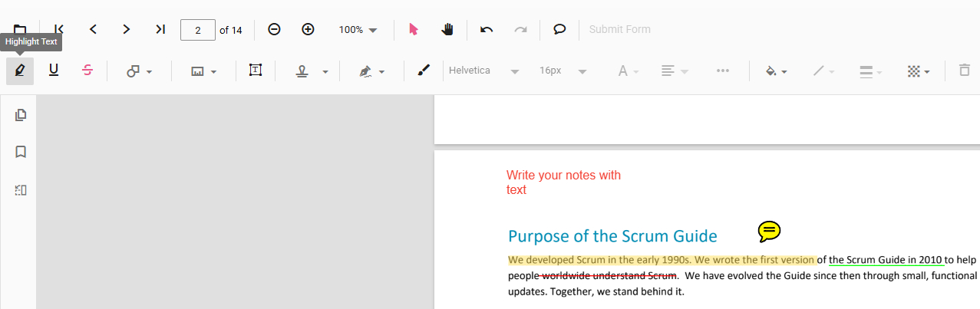Toggle the pan hand tool
This screenshot has width=980, height=309.
tap(447, 29)
